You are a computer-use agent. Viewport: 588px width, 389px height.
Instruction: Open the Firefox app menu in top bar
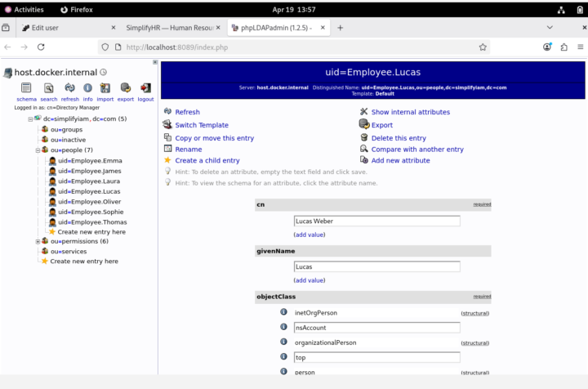pos(77,10)
